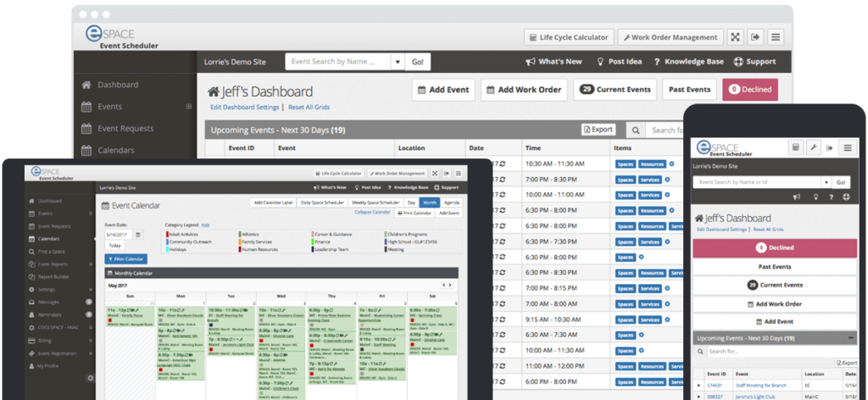Click Services tag in 7:00 PM - 8:30 PM row
The image size is (868, 400).
649,180
